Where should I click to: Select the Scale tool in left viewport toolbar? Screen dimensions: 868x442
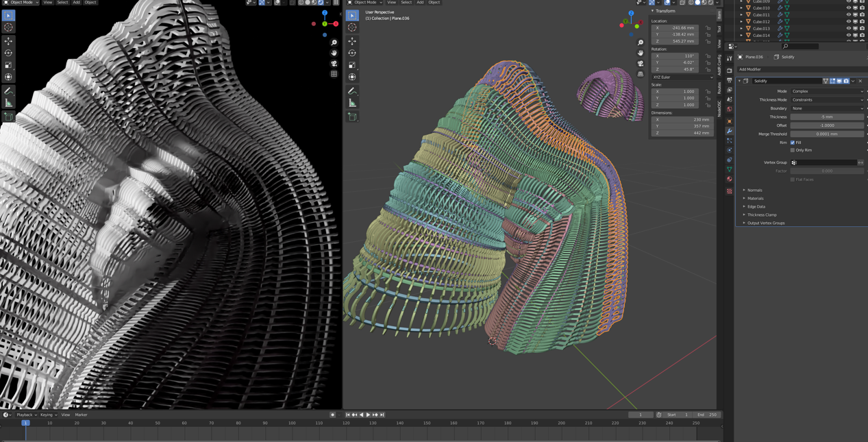coord(8,65)
